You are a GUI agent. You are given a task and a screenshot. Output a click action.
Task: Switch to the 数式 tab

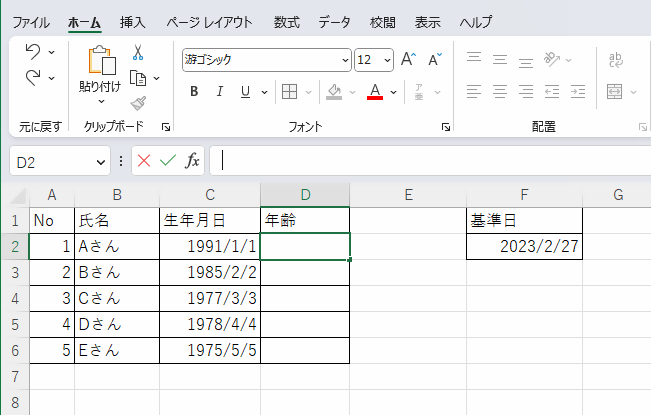tap(286, 22)
